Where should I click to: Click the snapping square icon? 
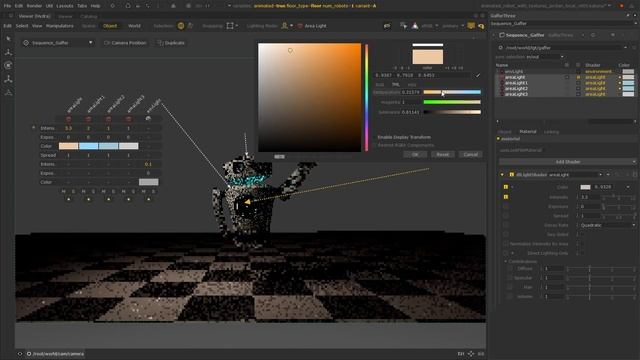230,26
